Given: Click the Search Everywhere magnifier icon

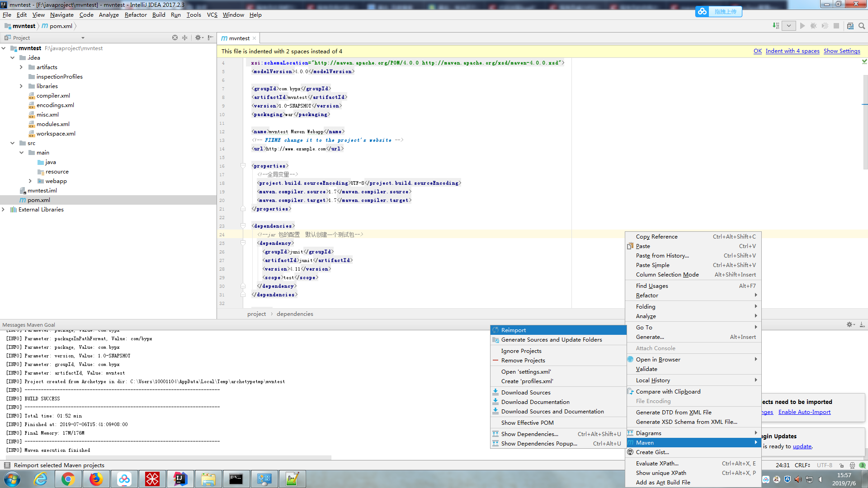Looking at the screenshot, I should [862, 26].
